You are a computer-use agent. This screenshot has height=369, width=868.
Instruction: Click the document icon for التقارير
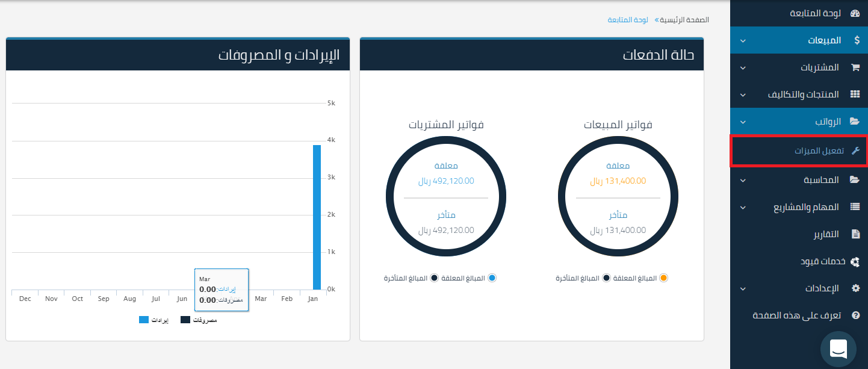[x=855, y=234]
